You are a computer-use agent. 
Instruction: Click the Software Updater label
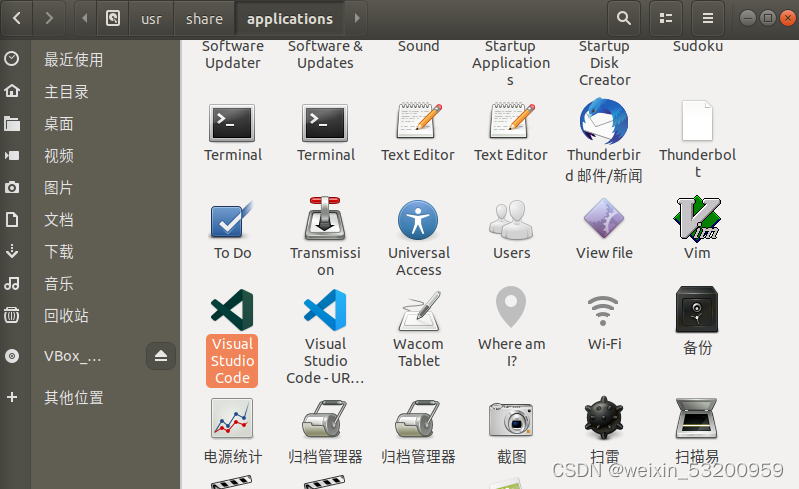click(x=233, y=55)
